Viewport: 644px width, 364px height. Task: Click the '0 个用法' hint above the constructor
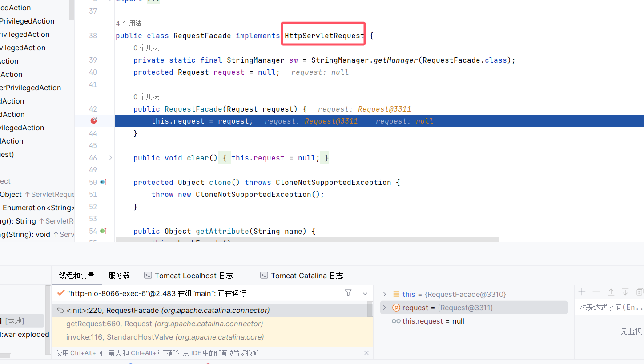click(x=146, y=96)
